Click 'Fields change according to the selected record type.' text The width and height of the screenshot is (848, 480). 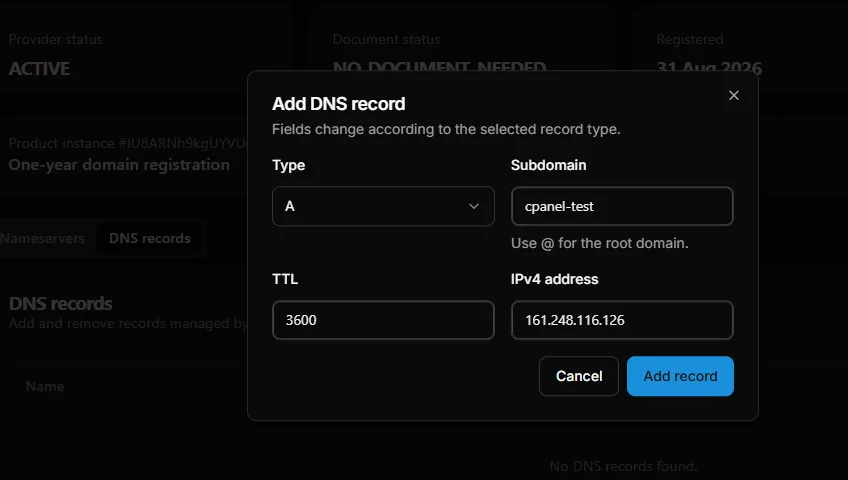tap(446, 129)
